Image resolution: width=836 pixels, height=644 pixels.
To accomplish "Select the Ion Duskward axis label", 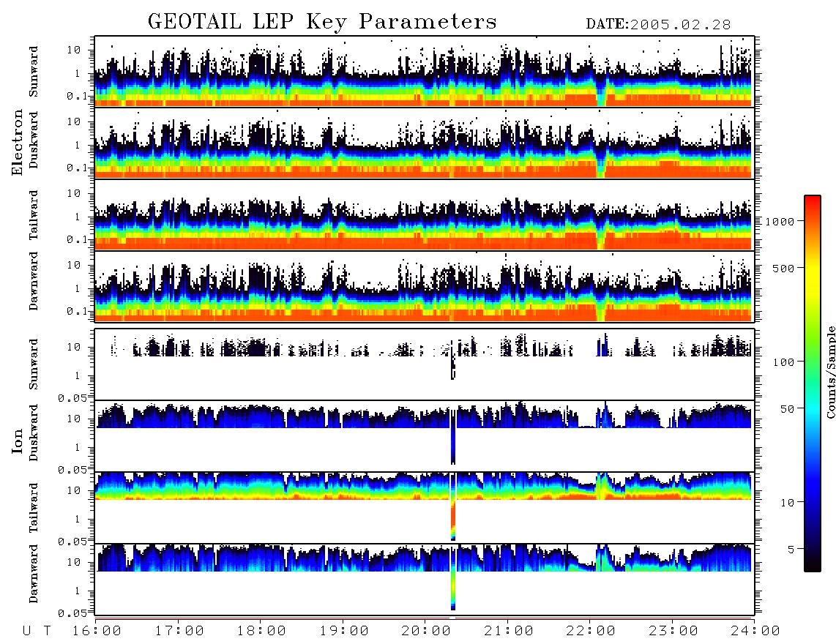I will tap(33, 433).
